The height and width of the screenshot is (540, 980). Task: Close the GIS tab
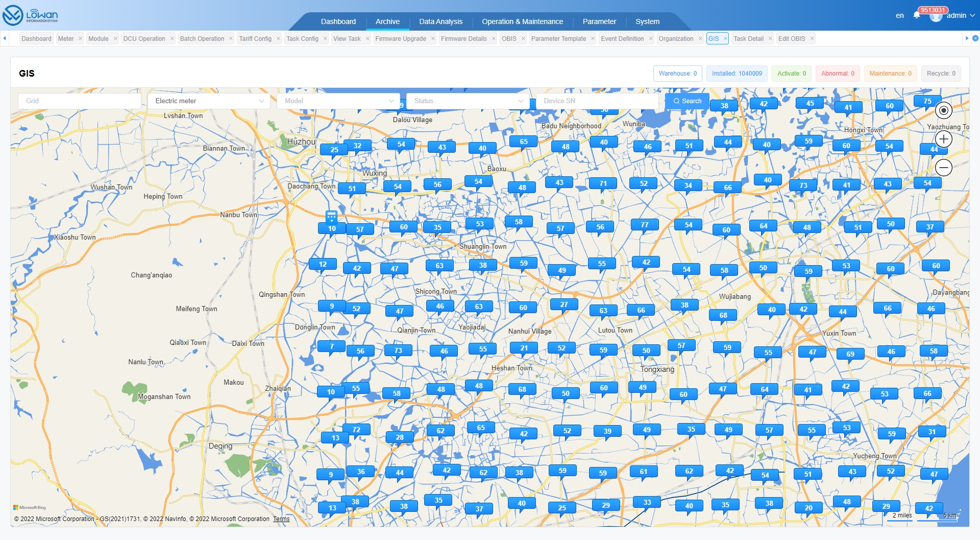[x=725, y=38]
